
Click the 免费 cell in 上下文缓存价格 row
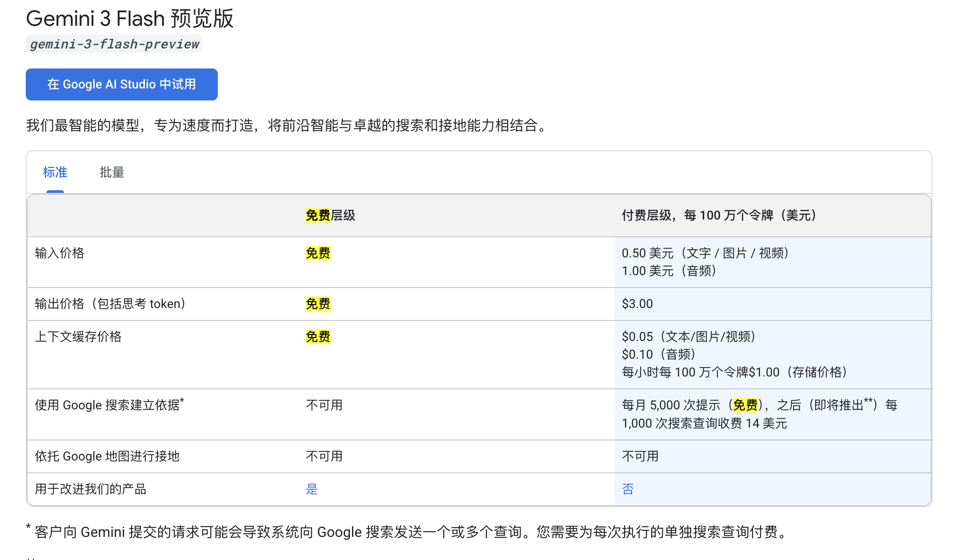click(x=318, y=337)
